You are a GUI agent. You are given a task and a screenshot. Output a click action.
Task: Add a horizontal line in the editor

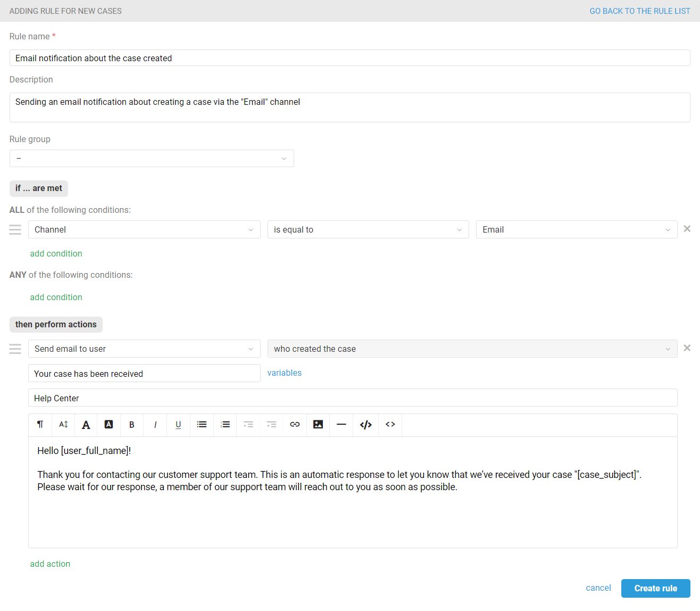(x=341, y=425)
